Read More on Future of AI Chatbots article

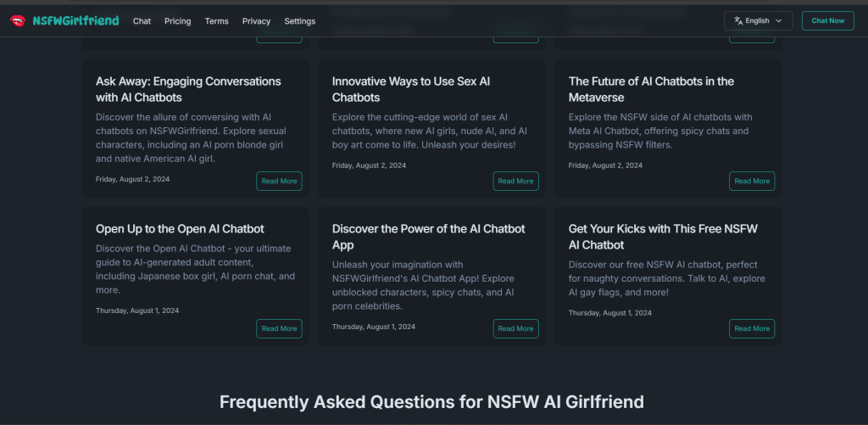752,181
